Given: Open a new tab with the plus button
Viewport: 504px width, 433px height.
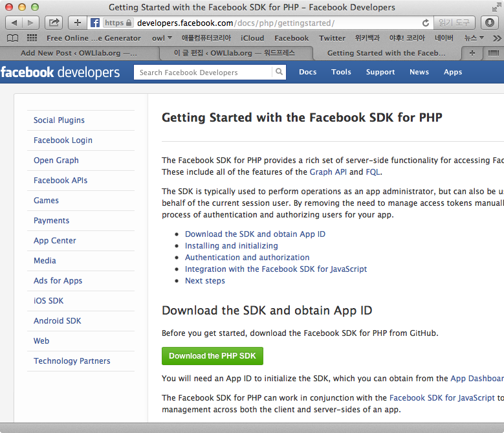Looking at the screenshot, I should point(472,53).
